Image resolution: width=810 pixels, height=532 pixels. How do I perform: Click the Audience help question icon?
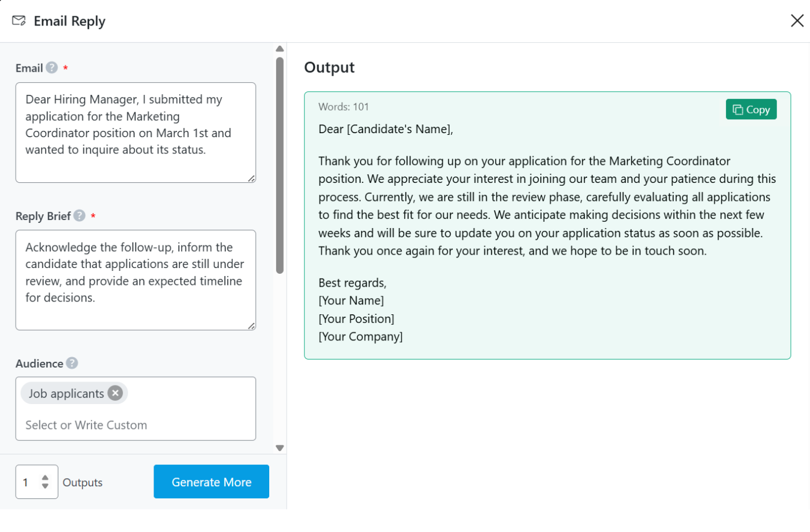pos(72,363)
